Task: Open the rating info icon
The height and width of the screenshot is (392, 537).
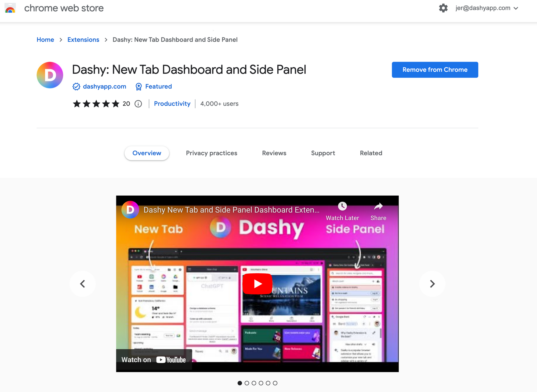Action: click(x=138, y=104)
